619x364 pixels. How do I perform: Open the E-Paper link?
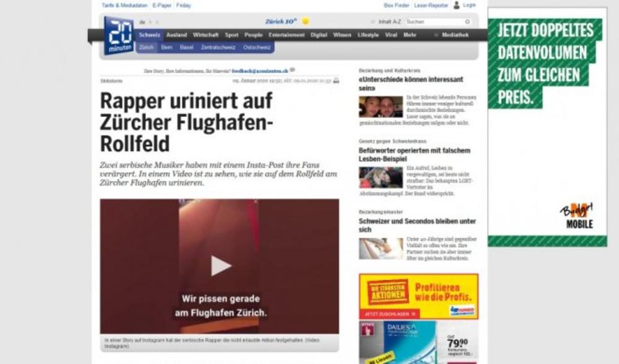tap(161, 5)
